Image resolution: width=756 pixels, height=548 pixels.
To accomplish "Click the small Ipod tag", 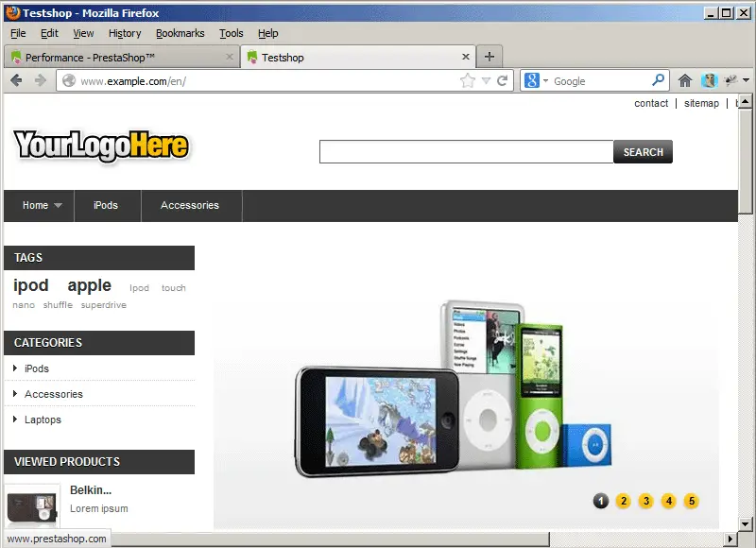I will click(x=139, y=288).
